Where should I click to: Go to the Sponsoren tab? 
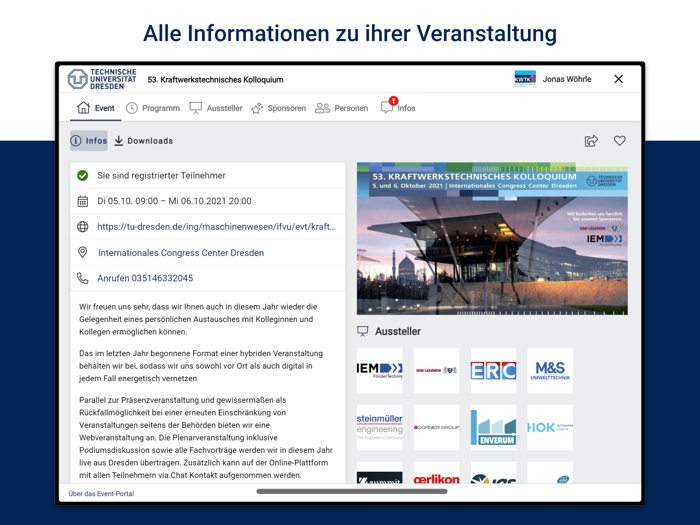[278, 108]
